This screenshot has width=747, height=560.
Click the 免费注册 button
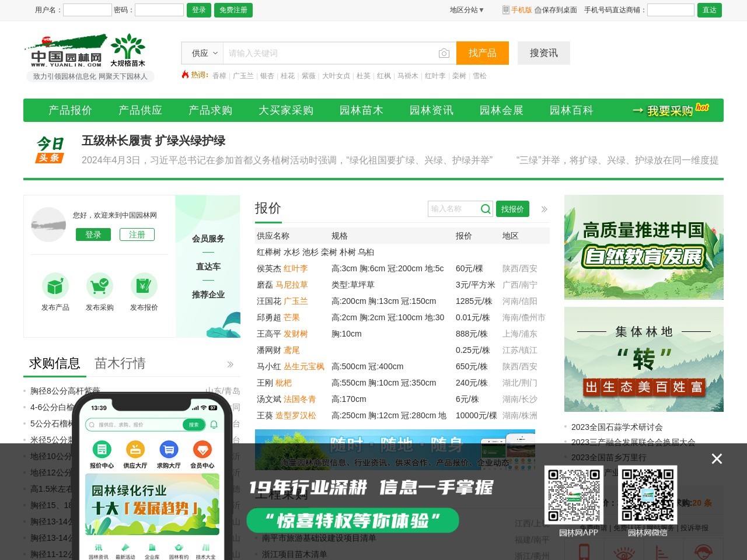[233, 10]
